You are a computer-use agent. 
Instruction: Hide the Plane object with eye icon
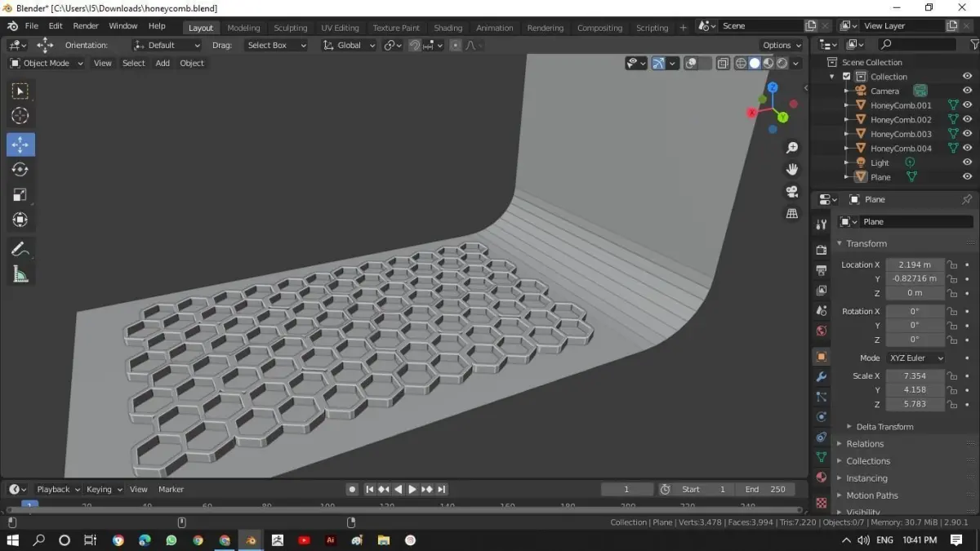tap(967, 177)
